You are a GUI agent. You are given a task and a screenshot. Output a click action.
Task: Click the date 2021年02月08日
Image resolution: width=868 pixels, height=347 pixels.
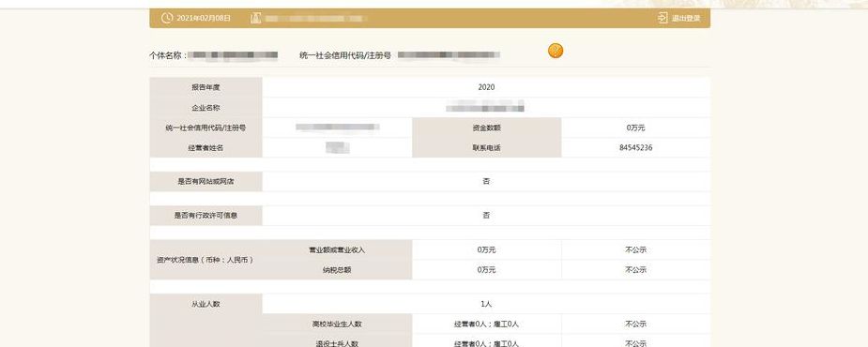[204, 18]
